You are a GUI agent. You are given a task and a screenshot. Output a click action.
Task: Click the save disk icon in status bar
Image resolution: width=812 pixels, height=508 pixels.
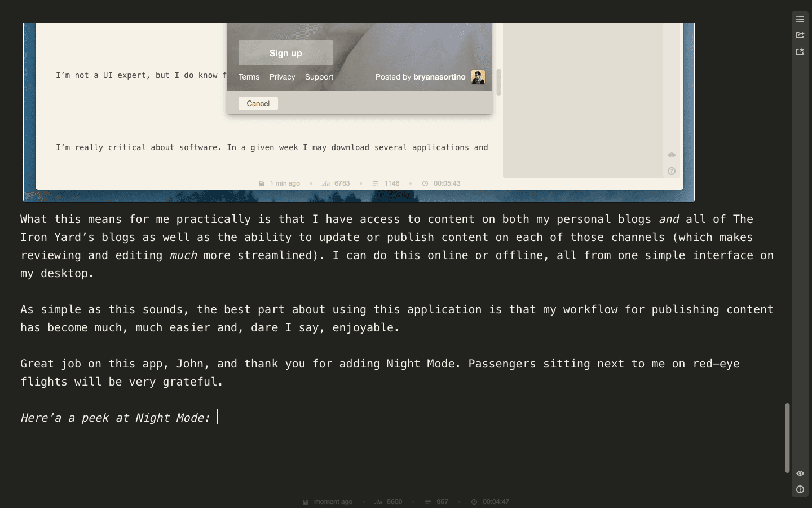(x=306, y=502)
